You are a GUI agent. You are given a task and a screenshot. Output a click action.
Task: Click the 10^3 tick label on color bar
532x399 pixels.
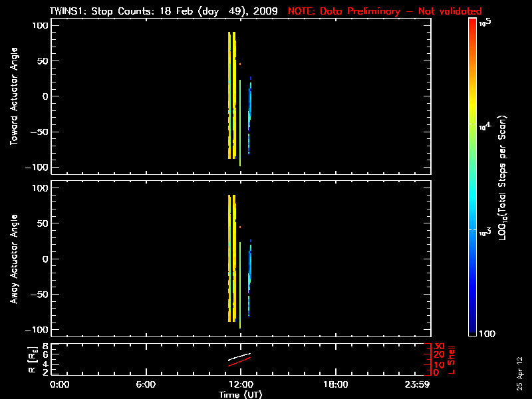pos(484,229)
